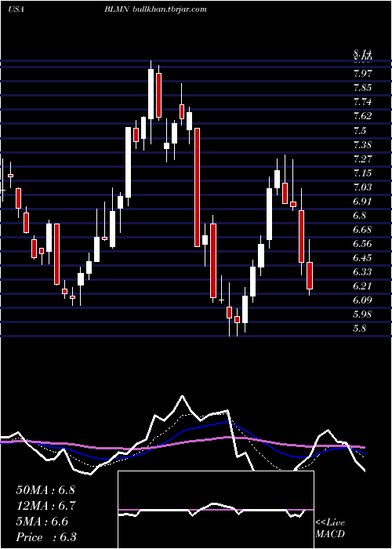Click the 50MA : 6.8 reading
392x549 pixels.
(45, 490)
